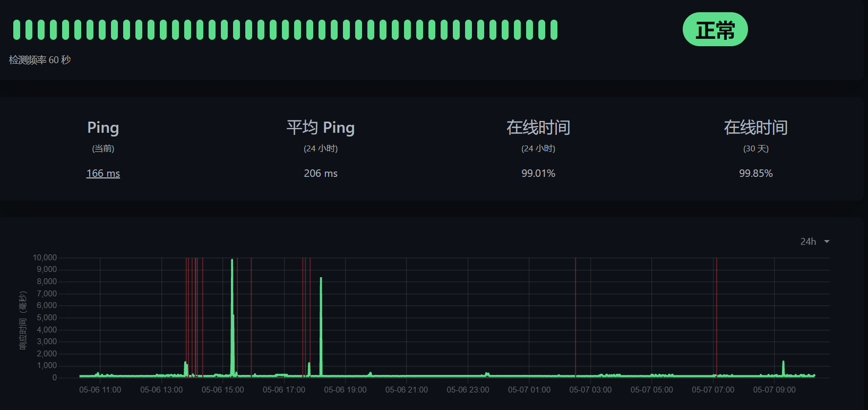Select the oldest (leftmost) heartbeat bar
This screenshot has height=410, width=868.
tap(16, 30)
